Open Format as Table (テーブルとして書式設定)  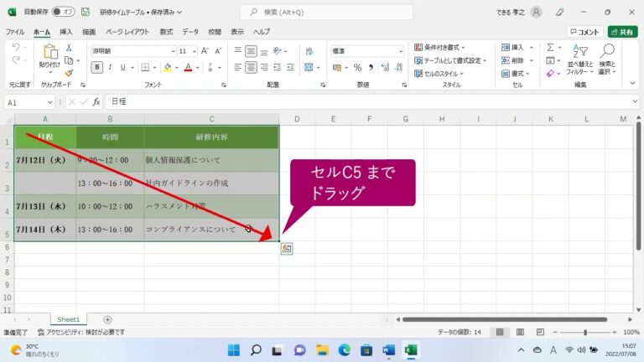click(x=450, y=60)
